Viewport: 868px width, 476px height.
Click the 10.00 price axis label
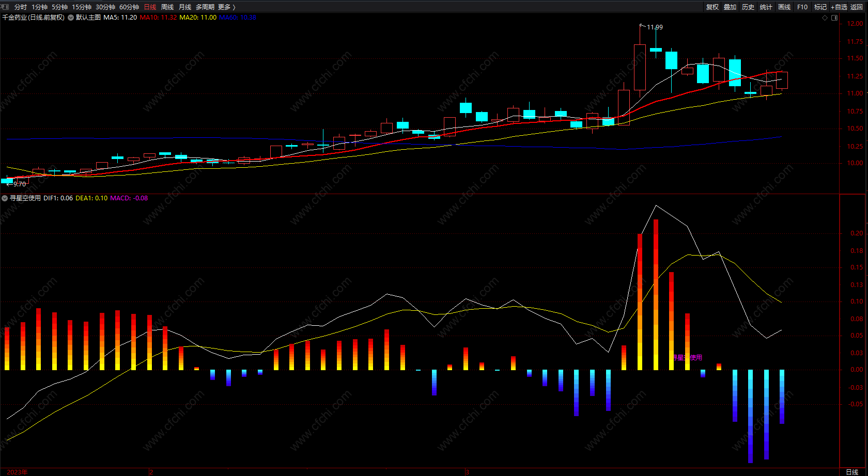pyautogui.click(x=855, y=163)
